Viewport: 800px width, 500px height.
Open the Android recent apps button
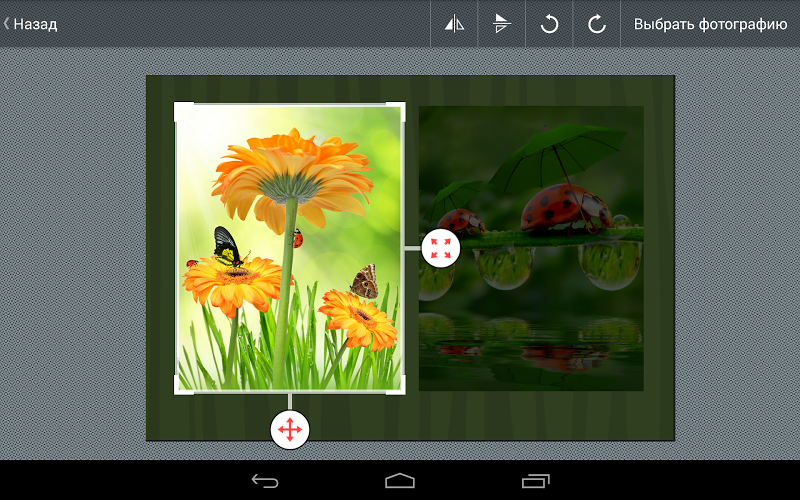click(x=535, y=481)
